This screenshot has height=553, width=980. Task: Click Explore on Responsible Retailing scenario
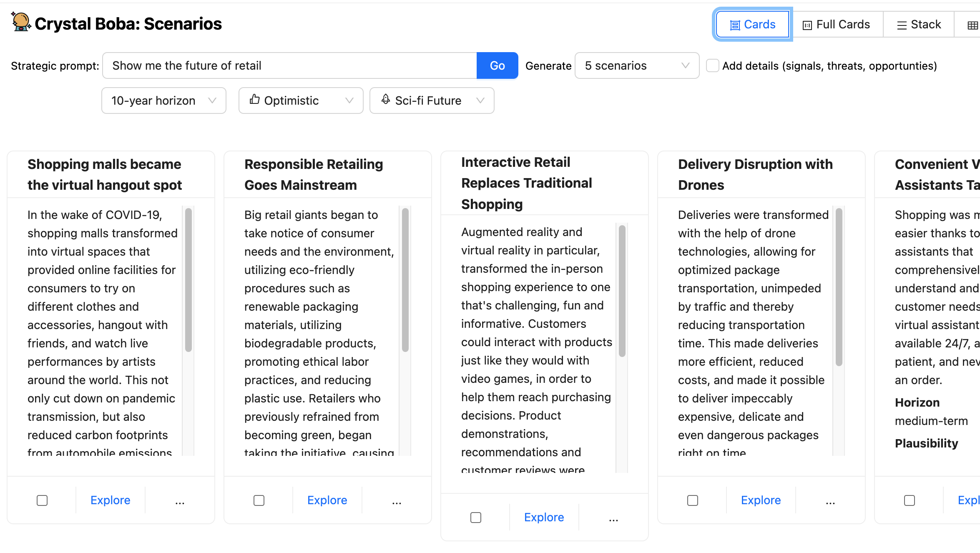(327, 500)
